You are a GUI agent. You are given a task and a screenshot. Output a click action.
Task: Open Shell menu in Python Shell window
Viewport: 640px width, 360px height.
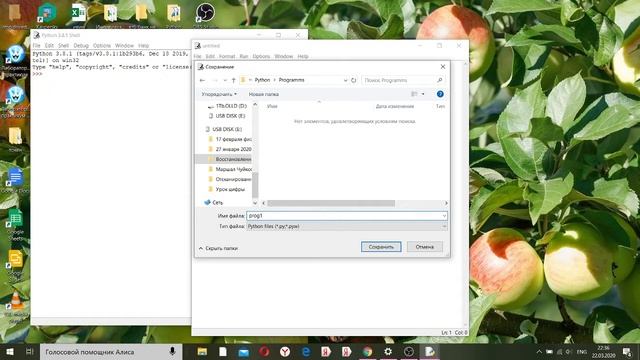tap(63, 45)
